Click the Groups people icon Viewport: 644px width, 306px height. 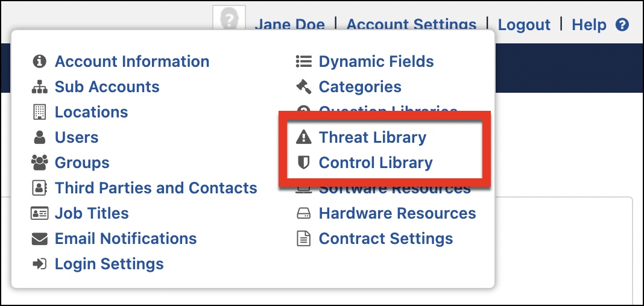[39, 163]
